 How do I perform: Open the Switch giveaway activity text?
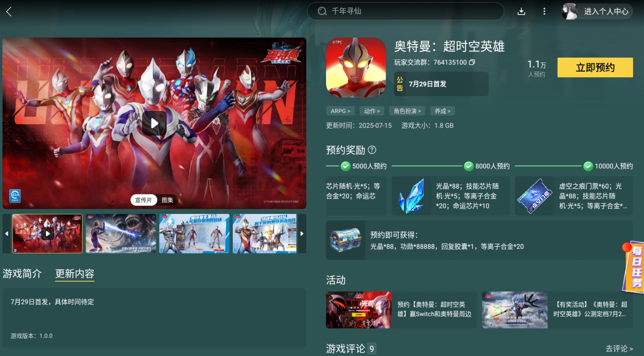(x=434, y=309)
